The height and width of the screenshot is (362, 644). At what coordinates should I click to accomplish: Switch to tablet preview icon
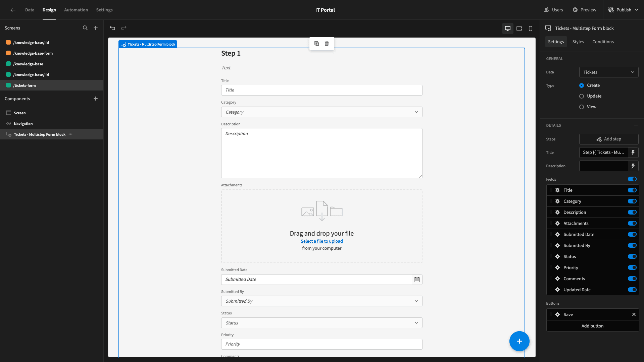pyautogui.click(x=519, y=28)
